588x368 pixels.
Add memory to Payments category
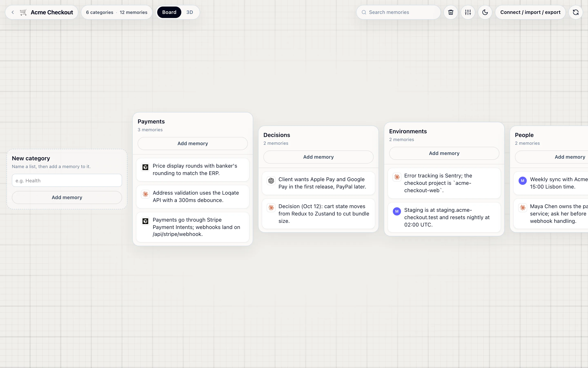pyautogui.click(x=193, y=143)
